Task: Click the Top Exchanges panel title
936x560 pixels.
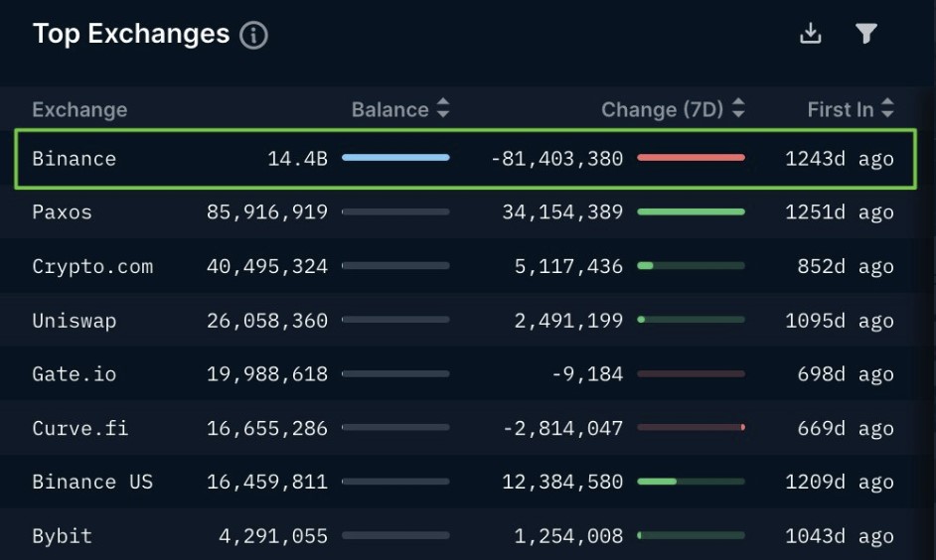Action: tap(131, 34)
